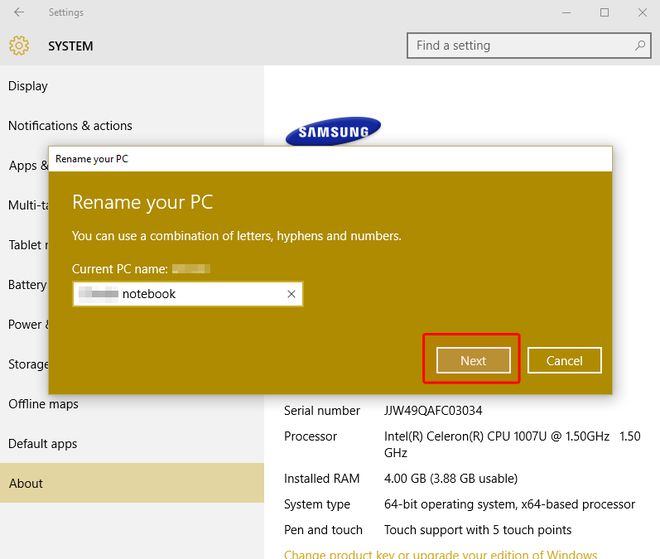Clear the PC name text field
Screen dimensions: 660x559
click(x=291, y=294)
